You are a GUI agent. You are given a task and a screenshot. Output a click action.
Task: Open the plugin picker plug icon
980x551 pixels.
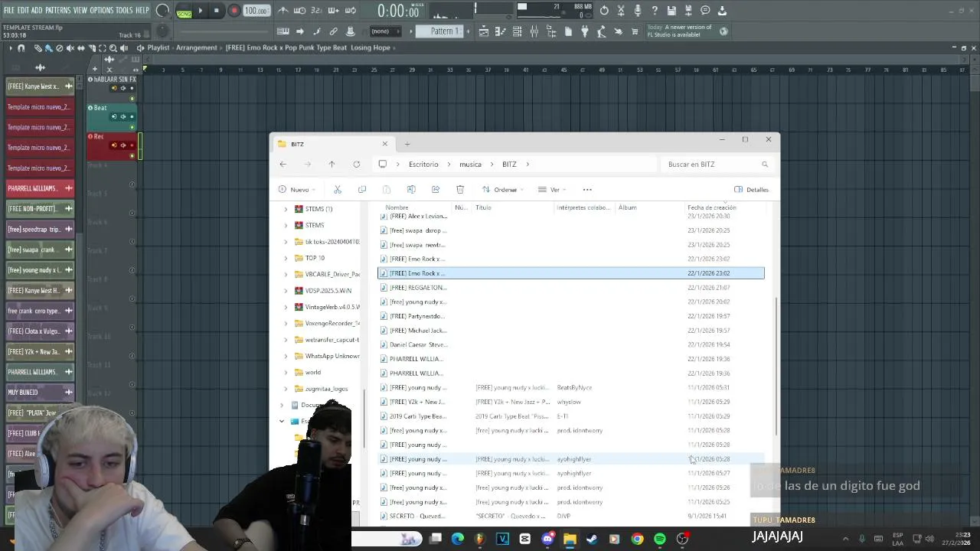584,31
